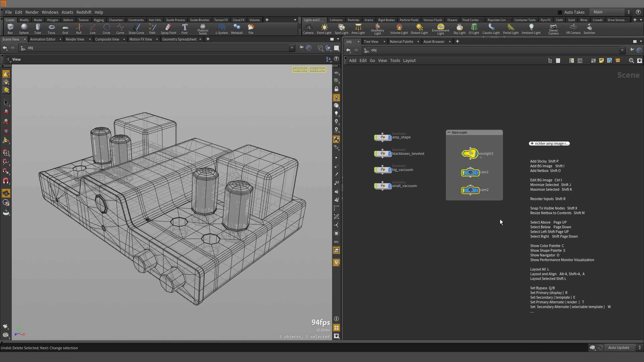Open the persp1 viewport dropdown

[x=300, y=69]
